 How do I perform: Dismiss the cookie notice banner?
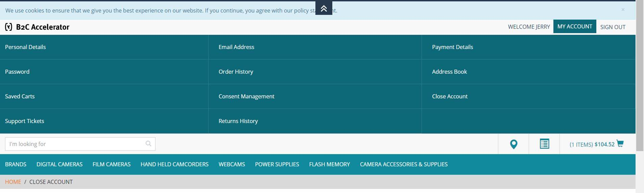(623, 10)
